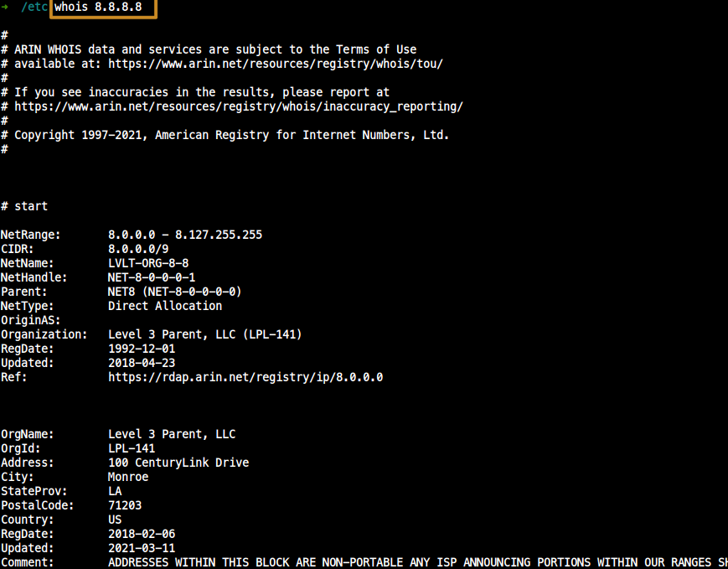Click the highlighted whois 8.8.8.8 command
This screenshot has width=728, height=569.
pyautogui.click(x=102, y=10)
